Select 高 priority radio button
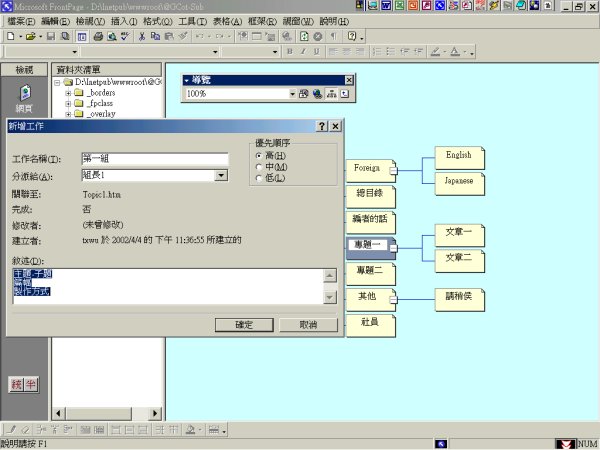Image resolution: width=600 pixels, height=450 pixels. pyautogui.click(x=259, y=156)
